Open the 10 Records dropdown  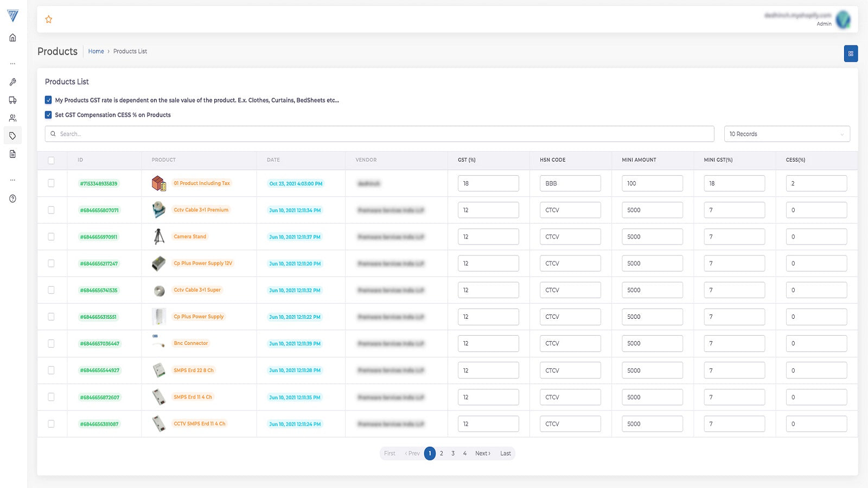(x=787, y=134)
